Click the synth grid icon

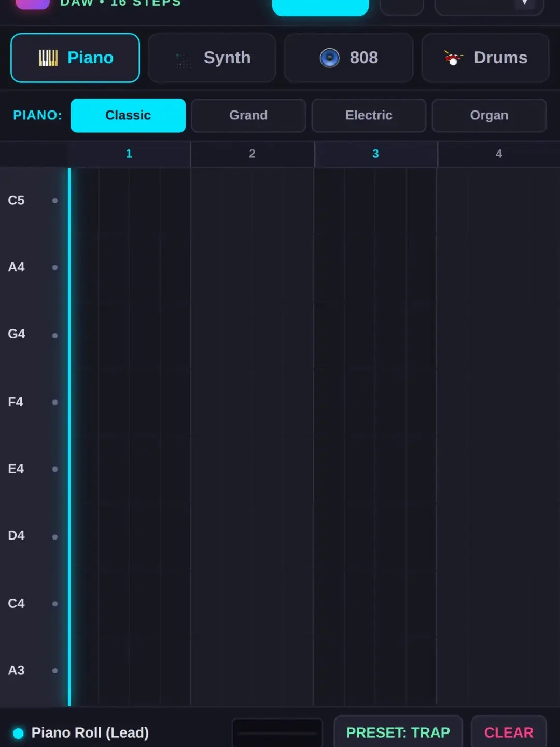coord(183,60)
